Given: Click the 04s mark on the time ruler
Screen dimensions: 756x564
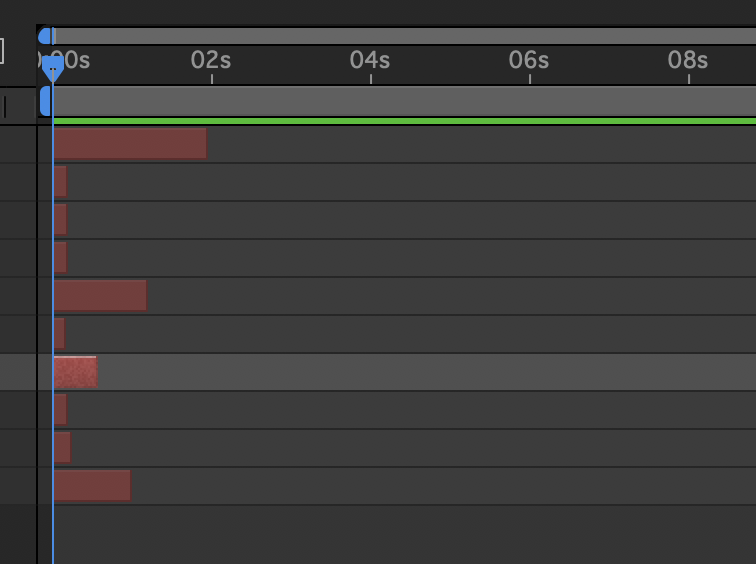Looking at the screenshot, I should (370, 62).
